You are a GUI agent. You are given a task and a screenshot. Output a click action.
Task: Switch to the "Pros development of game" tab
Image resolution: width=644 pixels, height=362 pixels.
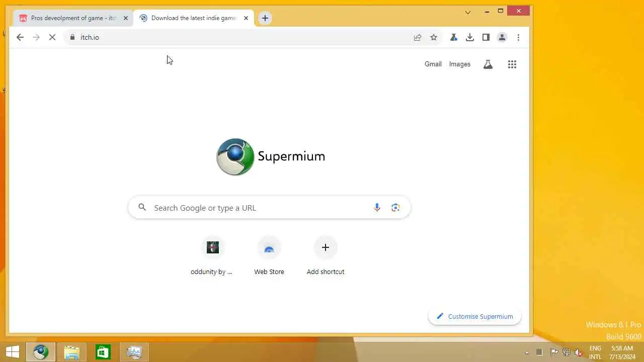click(x=73, y=18)
